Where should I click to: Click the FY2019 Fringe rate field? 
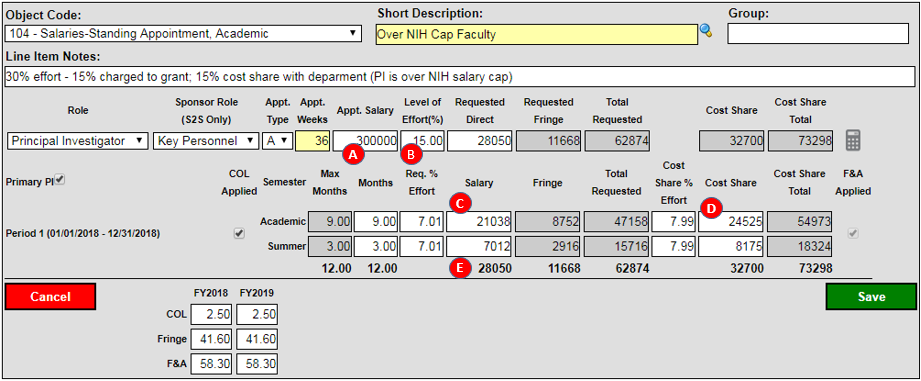(x=257, y=339)
